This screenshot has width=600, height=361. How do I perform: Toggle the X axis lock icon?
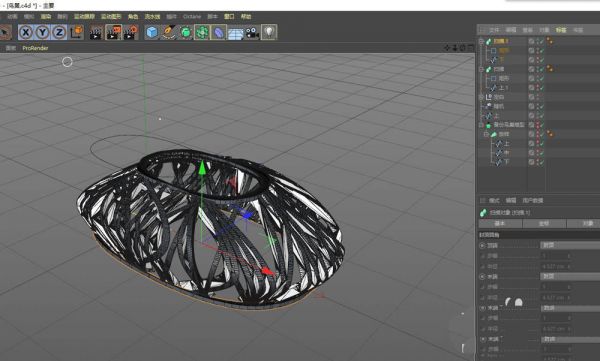[x=26, y=32]
